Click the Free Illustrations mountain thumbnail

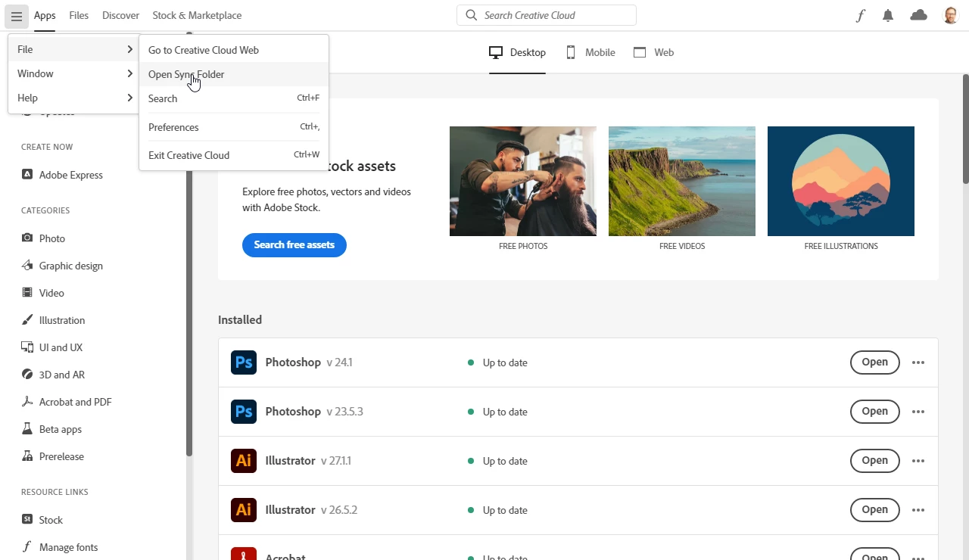[841, 181]
